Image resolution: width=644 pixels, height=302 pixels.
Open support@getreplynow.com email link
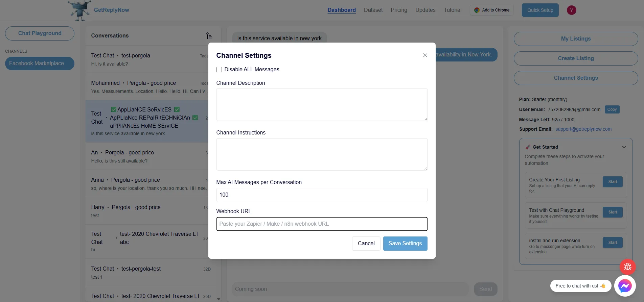pyautogui.click(x=583, y=129)
